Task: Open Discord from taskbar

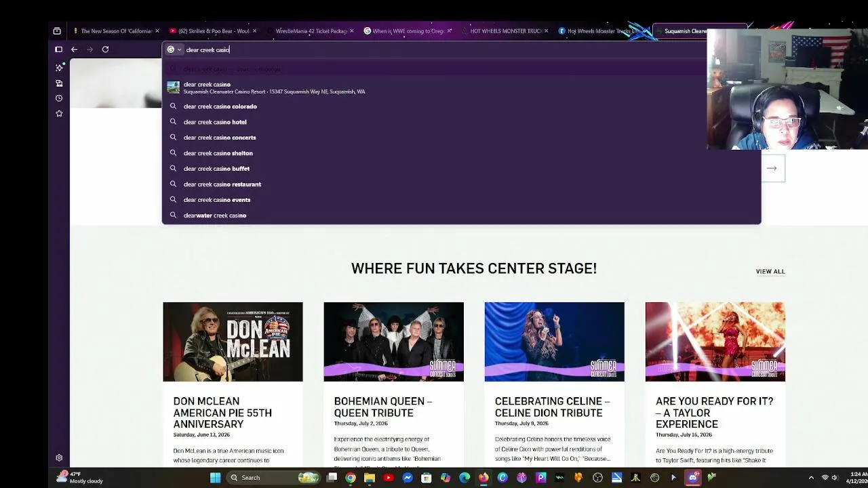Action: [692, 478]
